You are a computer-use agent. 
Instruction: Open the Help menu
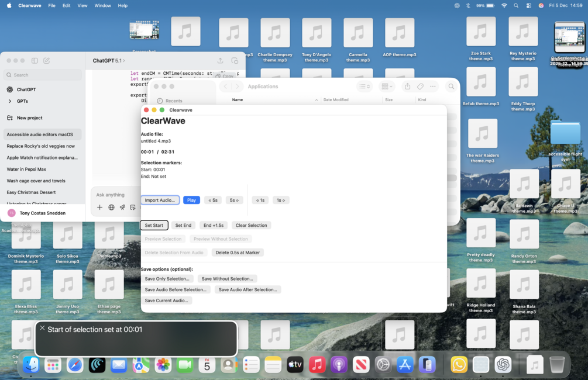(123, 6)
